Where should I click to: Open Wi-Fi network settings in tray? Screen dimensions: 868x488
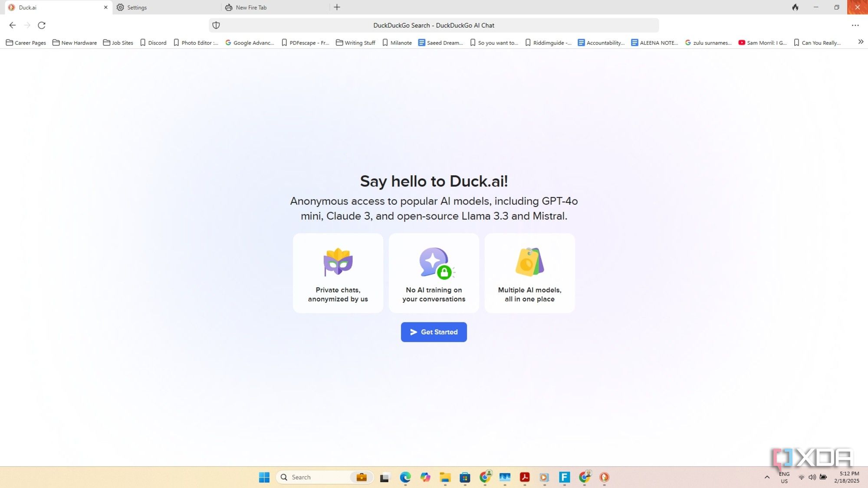coord(801,477)
